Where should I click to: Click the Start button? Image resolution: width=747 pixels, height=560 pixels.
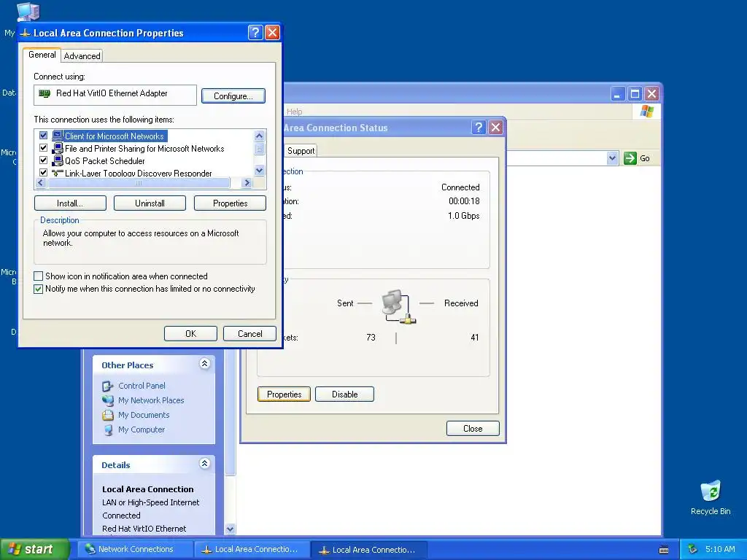34,549
